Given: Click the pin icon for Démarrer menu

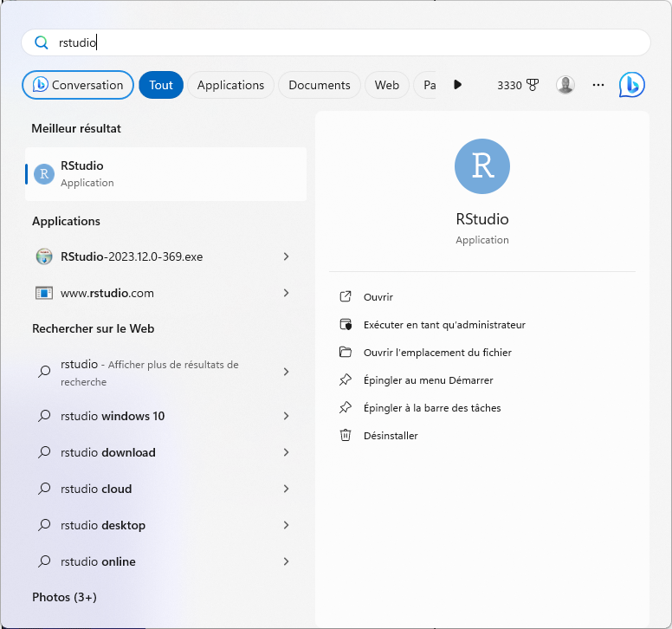Looking at the screenshot, I should tap(346, 380).
